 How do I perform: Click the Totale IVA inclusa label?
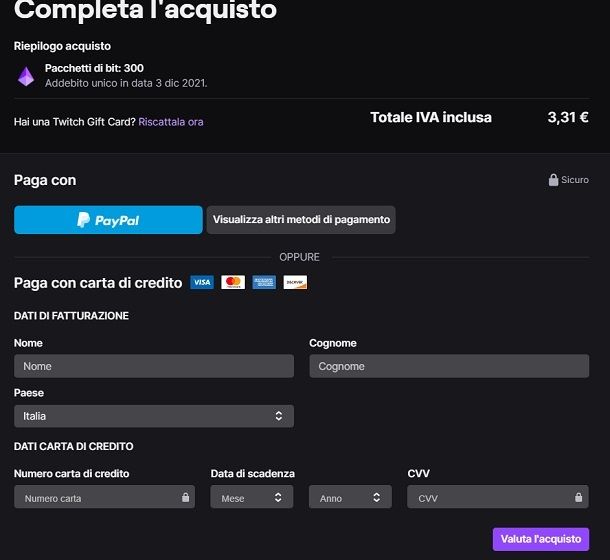tap(431, 117)
